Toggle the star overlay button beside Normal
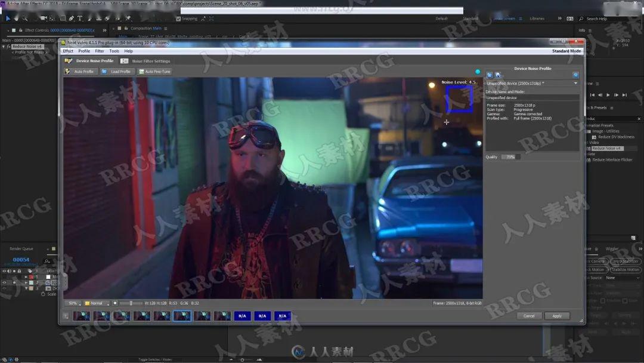Viewport: 644px width, 363px height. pos(115,303)
